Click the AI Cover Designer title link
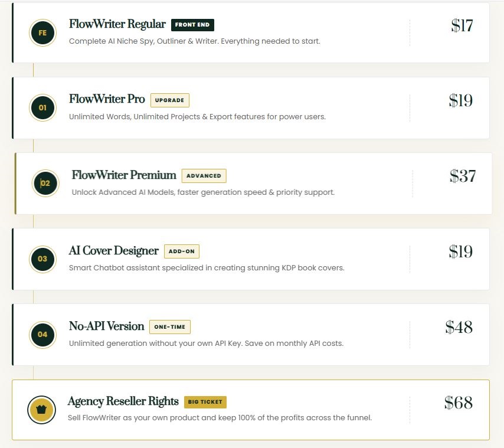 point(113,251)
